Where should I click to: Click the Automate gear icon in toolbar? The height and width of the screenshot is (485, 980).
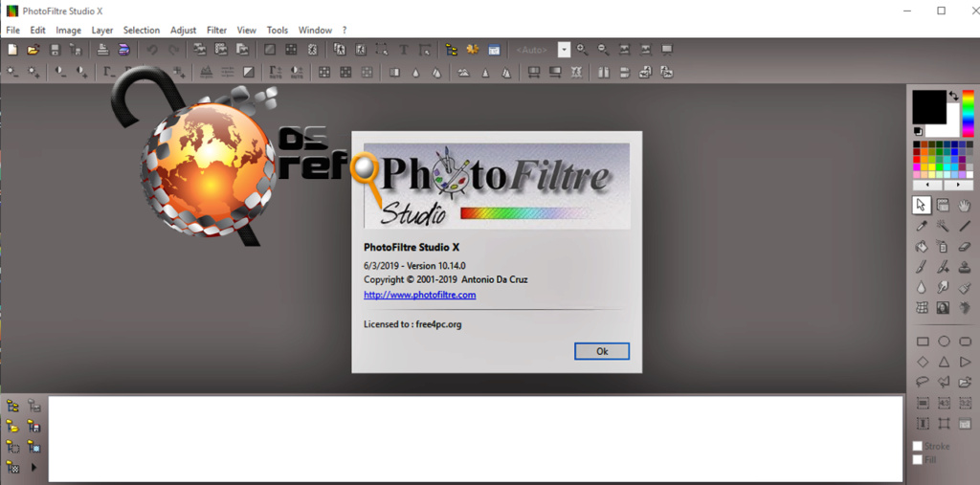click(473, 50)
